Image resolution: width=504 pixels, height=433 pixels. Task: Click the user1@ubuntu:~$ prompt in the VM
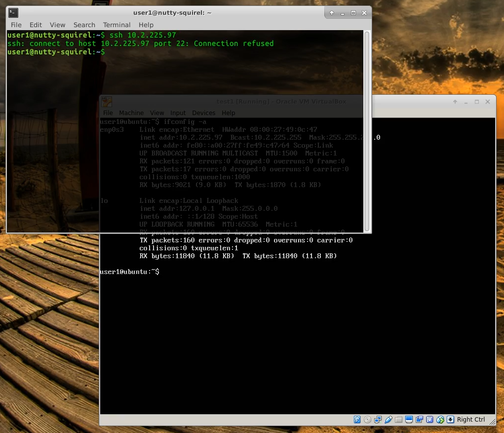[x=129, y=272]
